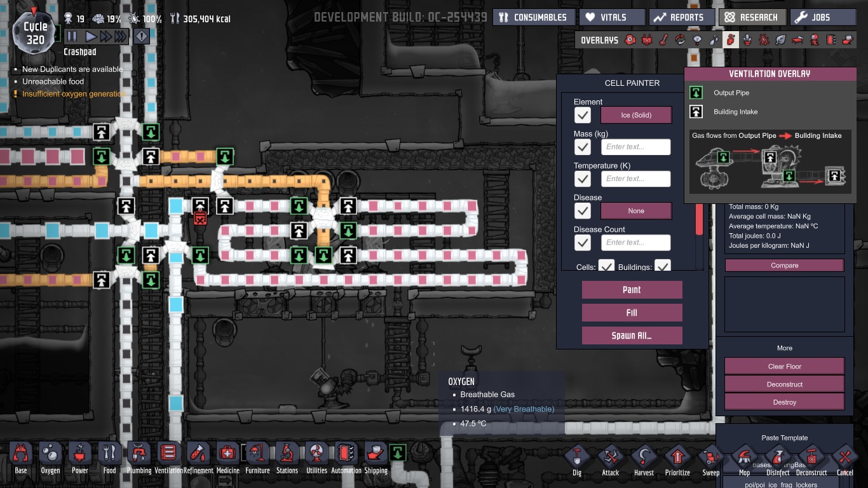868x488 pixels.
Task: Open the Plumbing build category
Action: pos(139,459)
